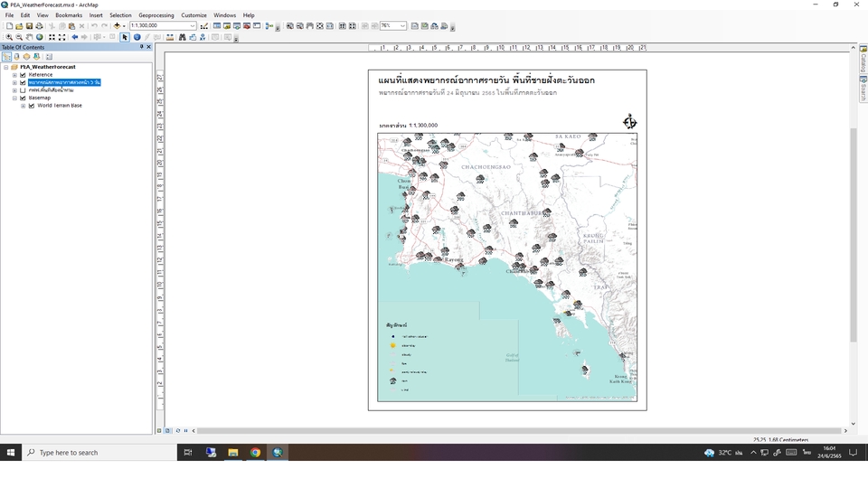Open Chrome from the taskbar

coord(255,452)
